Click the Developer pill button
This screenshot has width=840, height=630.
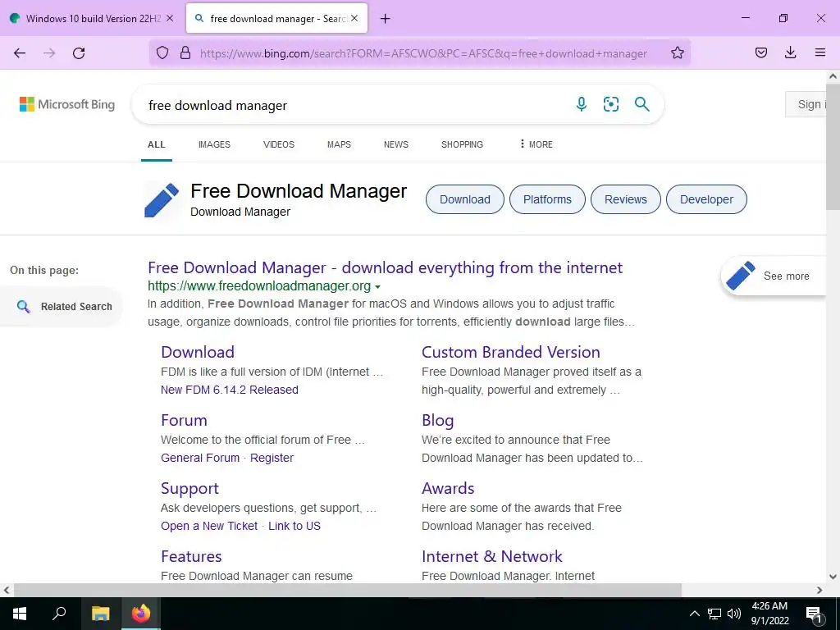coord(706,199)
